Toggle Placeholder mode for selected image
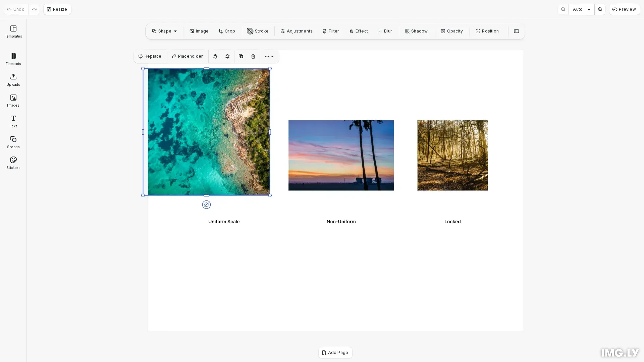644x362 pixels. coord(187,56)
